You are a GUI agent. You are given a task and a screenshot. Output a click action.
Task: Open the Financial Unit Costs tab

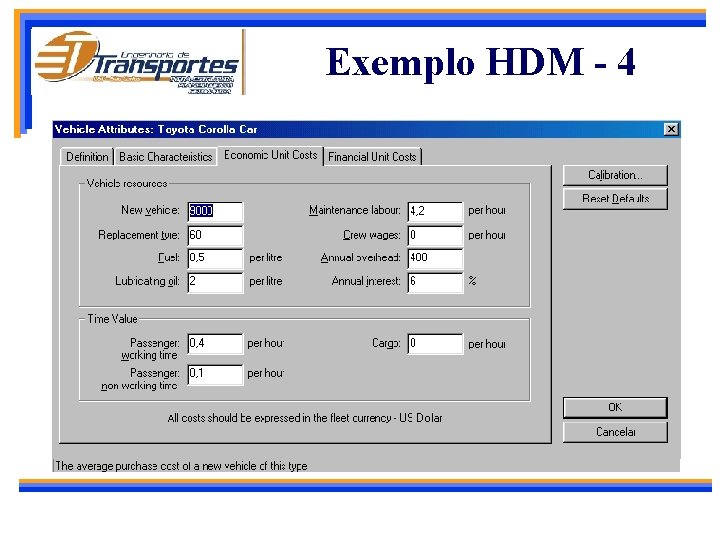coord(372,157)
